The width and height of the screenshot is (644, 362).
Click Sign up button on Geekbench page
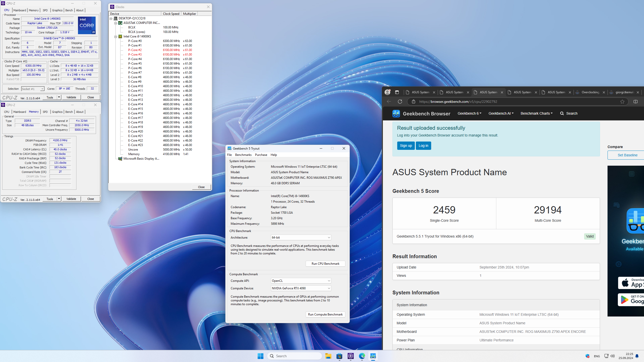click(406, 146)
